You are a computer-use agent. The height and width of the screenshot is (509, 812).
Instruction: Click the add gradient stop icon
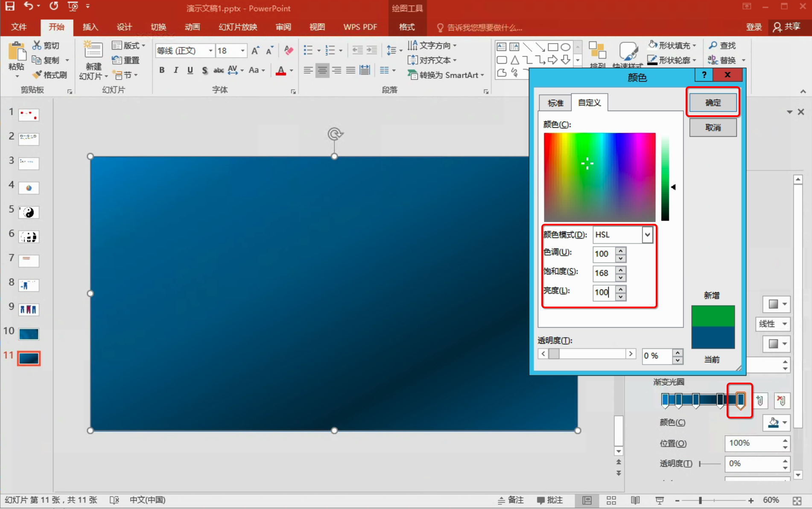point(760,400)
